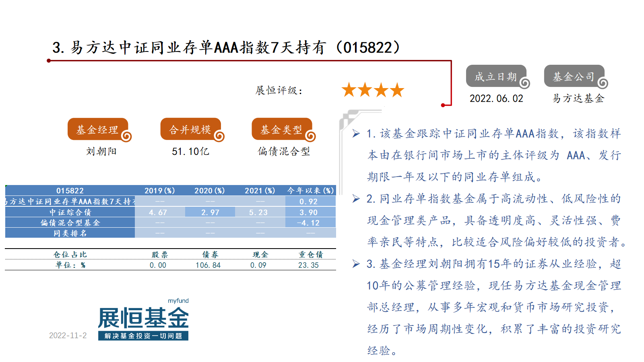The image size is (644, 362).
Task: Click the second rating star
Action: [365, 90]
